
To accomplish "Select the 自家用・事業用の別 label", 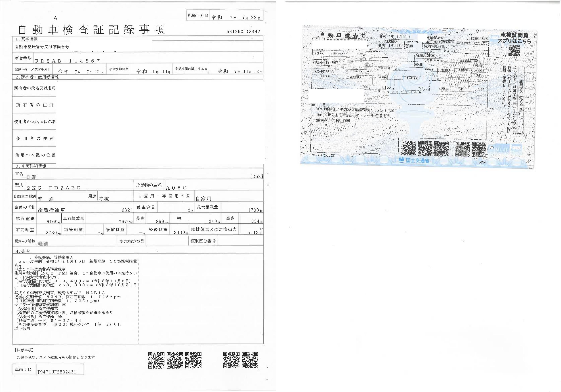I will (x=164, y=196).
